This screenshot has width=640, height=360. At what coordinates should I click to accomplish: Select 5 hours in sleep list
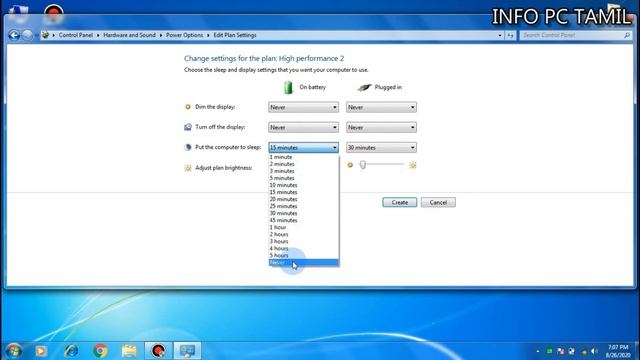303,256
